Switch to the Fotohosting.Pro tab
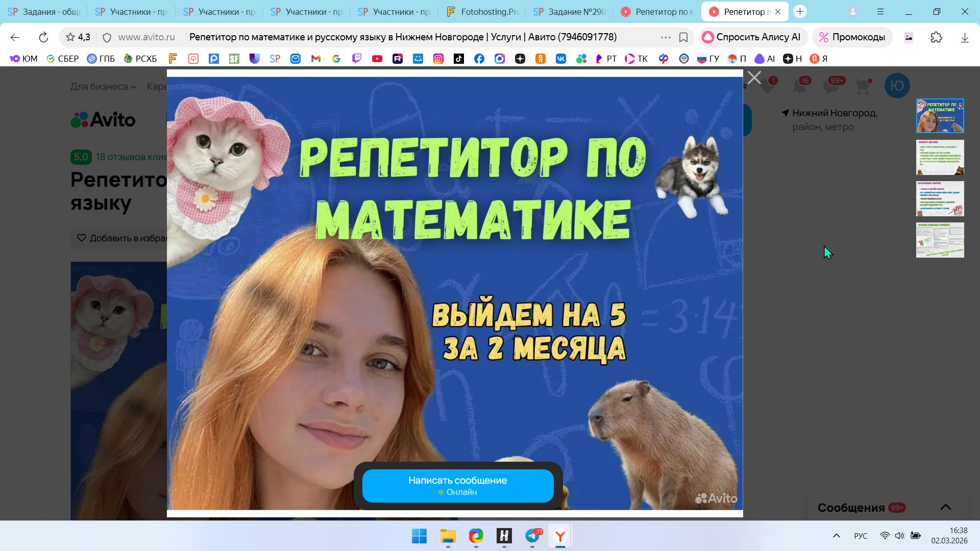The height and width of the screenshot is (551, 980). pos(482,12)
